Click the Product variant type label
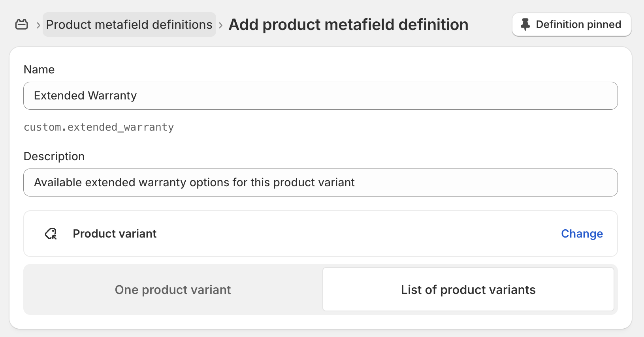 (115, 234)
